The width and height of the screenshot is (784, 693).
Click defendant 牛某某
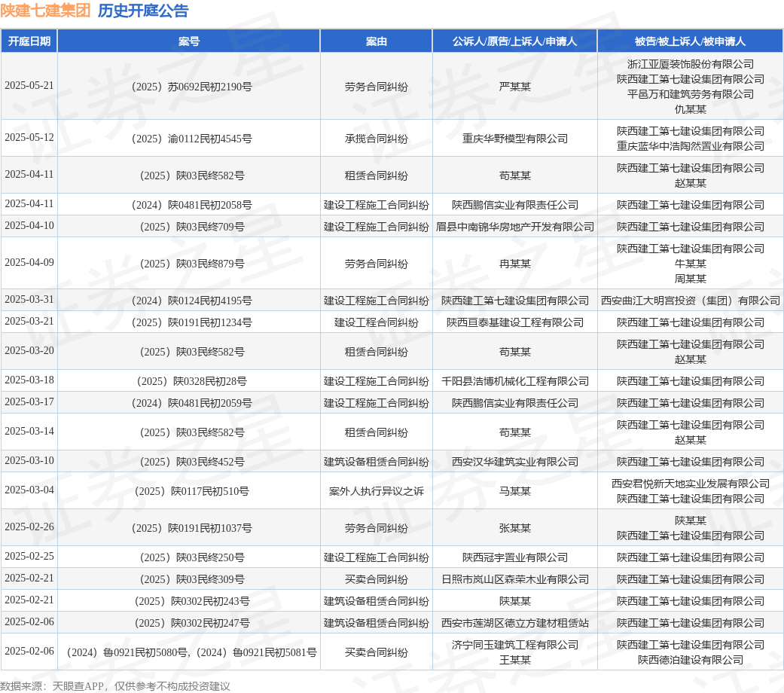pos(690,264)
